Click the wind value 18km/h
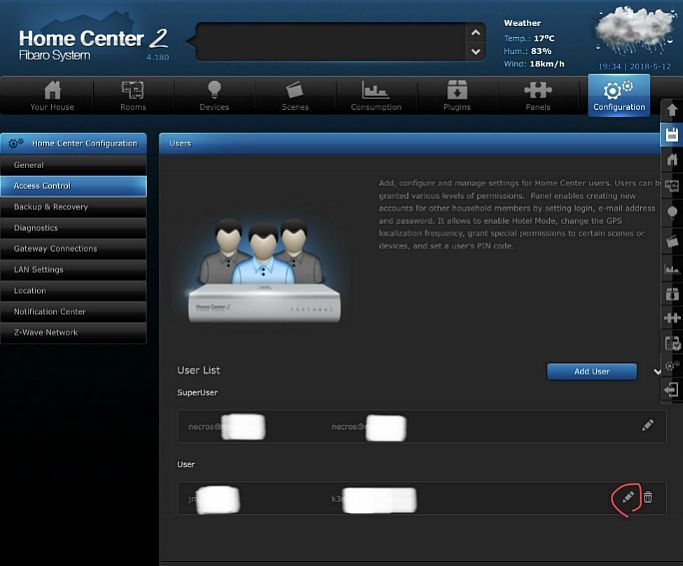Screen dimensions: 683x566 coord(547,64)
